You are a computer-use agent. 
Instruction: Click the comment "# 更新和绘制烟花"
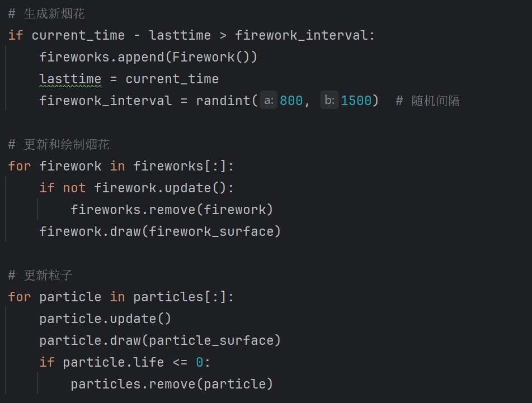coord(58,145)
